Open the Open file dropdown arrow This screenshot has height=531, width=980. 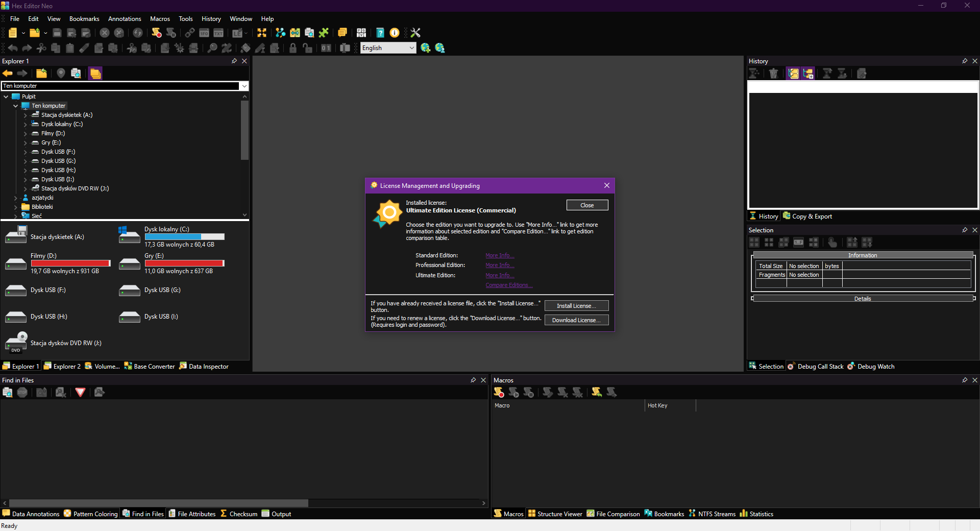45,33
